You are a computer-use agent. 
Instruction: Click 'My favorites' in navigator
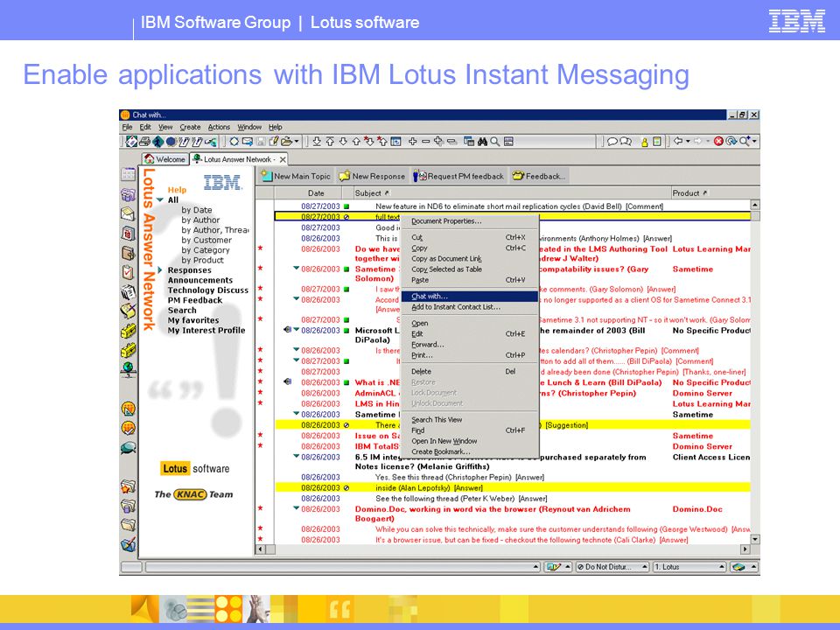[193, 320]
